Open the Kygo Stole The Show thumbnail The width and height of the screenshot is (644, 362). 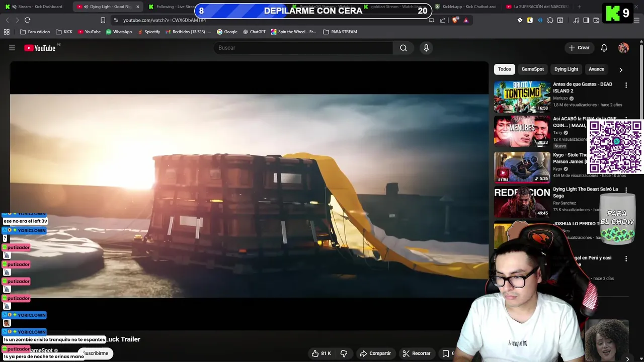pyautogui.click(x=522, y=167)
